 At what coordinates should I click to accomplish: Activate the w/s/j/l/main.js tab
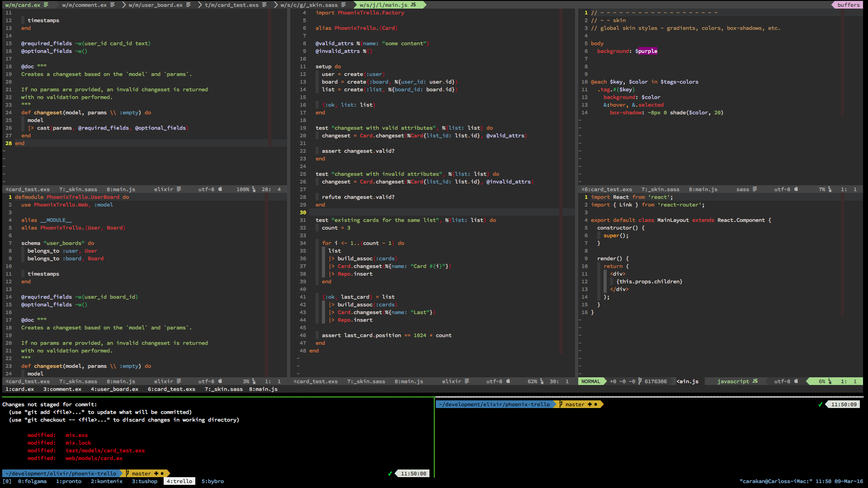(x=383, y=5)
